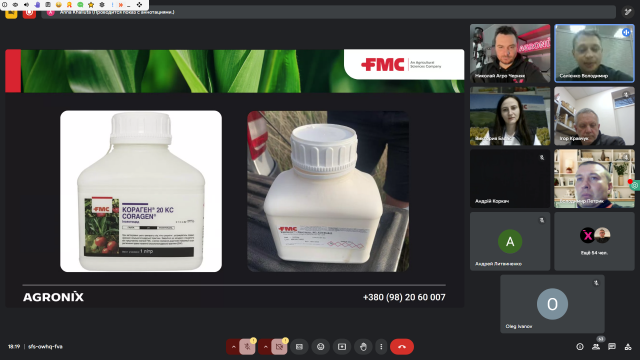
Task: Click the presenter banner about Anna's annotated presentation
Action: click(329, 12)
